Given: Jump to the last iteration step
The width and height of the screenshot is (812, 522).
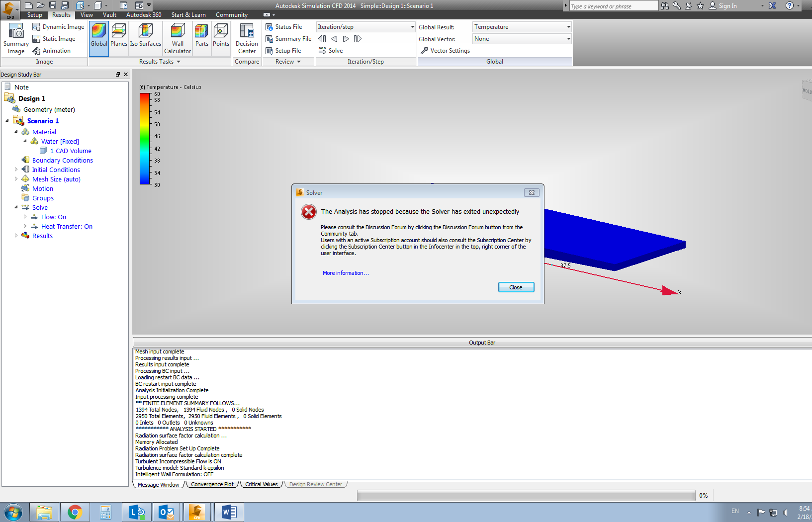Looking at the screenshot, I should 358,39.
